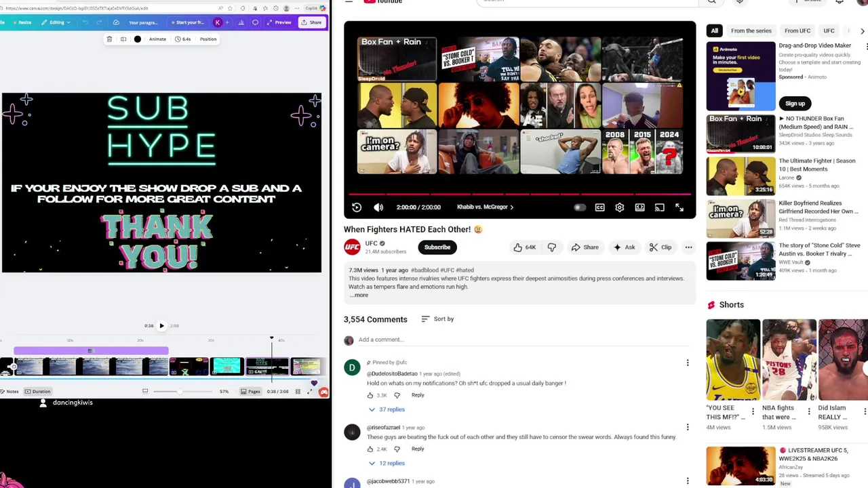Open Notes in Canva's bottom bar

(10, 391)
